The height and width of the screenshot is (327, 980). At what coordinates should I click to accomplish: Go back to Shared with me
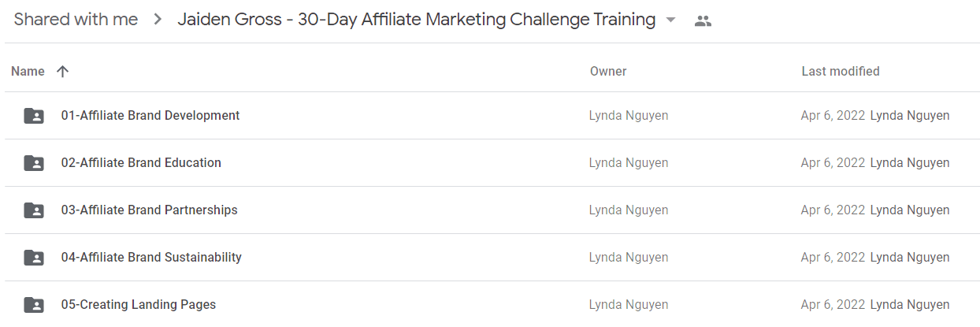click(x=76, y=20)
